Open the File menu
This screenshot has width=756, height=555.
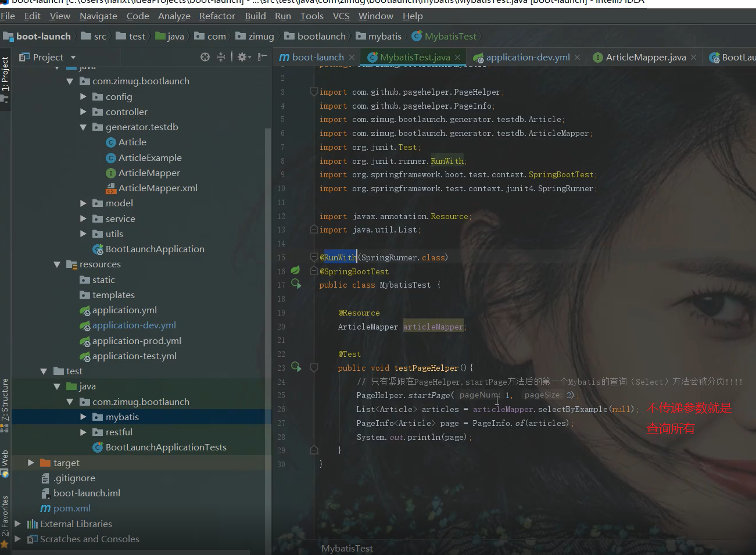point(8,16)
